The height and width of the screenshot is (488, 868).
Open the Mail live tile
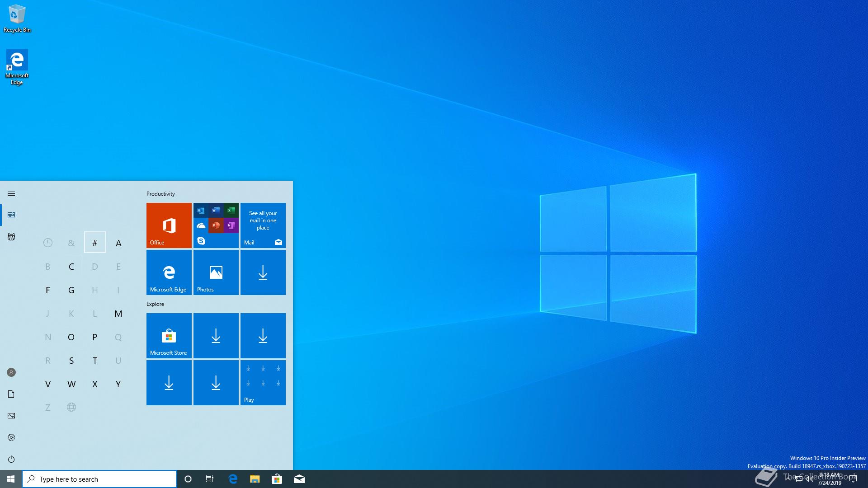[x=263, y=225]
